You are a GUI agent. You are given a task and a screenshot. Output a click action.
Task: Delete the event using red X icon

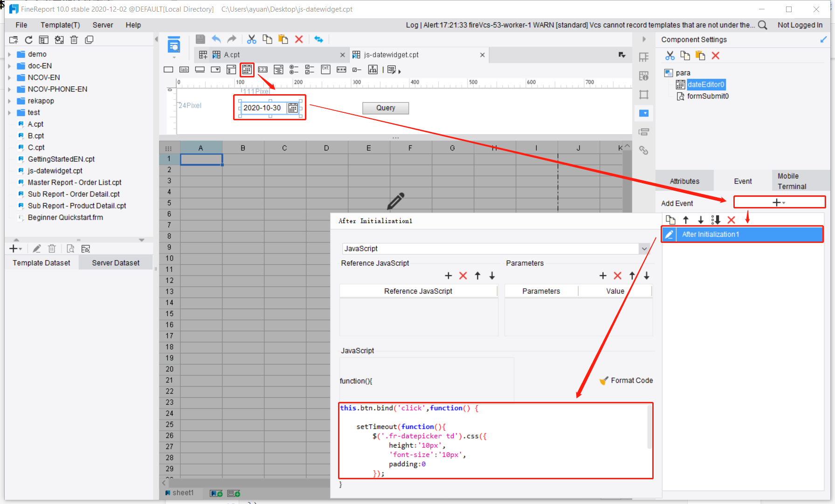[731, 220]
